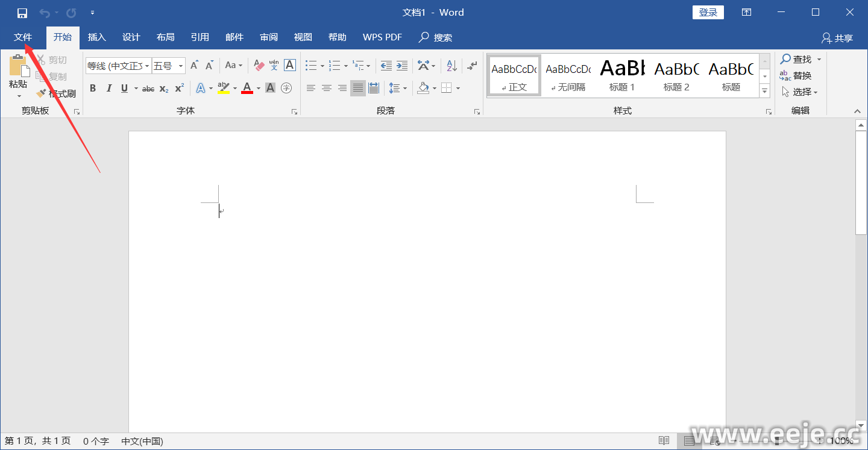868x450 pixels.
Task: Expand the styles gallery more arrow
Action: tap(764, 91)
